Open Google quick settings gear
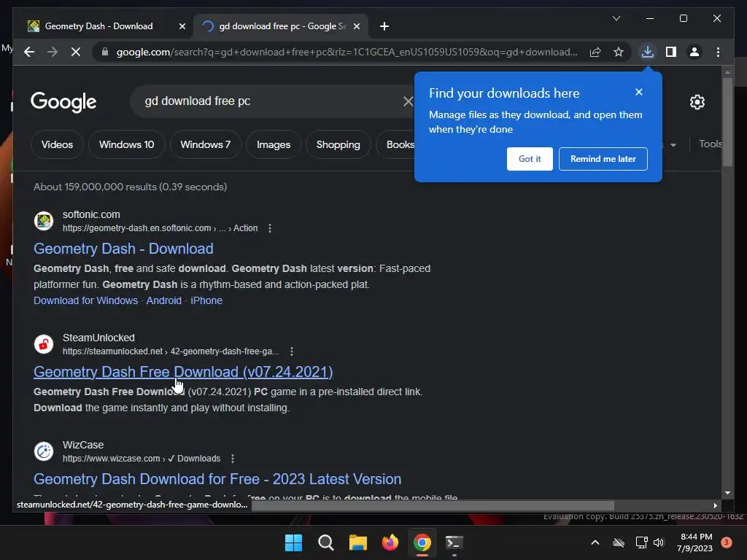This screenshot has height=560, width=747. [697, 102]
